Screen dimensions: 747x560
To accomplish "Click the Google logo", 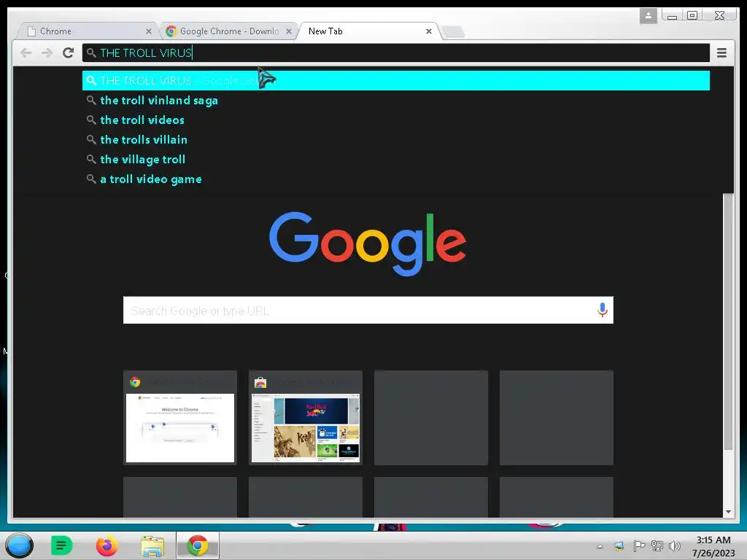I will [368, 244].
